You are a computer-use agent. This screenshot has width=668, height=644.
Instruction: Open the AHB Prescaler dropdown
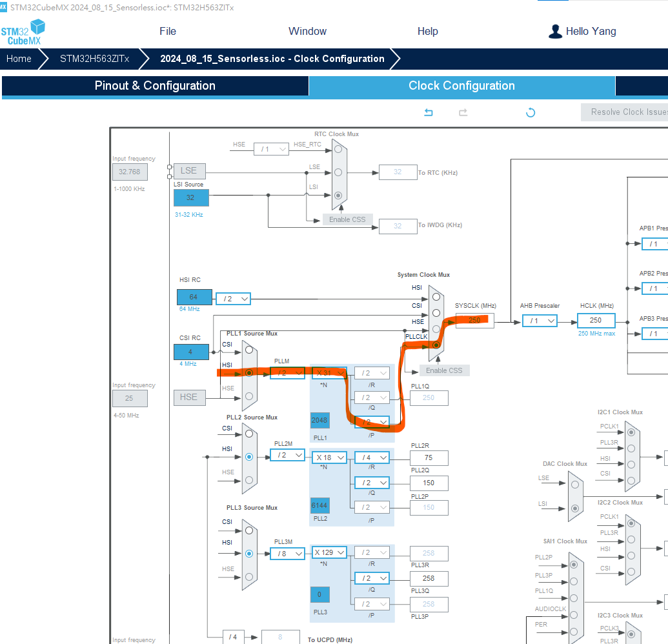540,321
